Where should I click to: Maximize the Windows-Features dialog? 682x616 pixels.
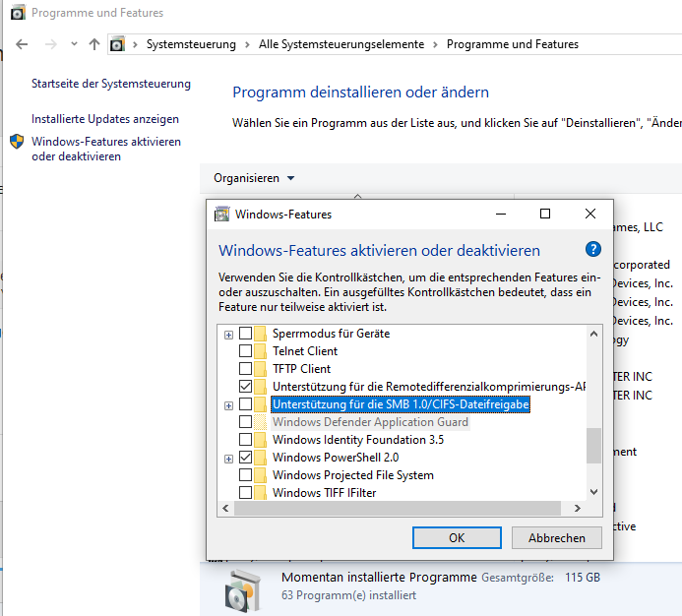545,214
